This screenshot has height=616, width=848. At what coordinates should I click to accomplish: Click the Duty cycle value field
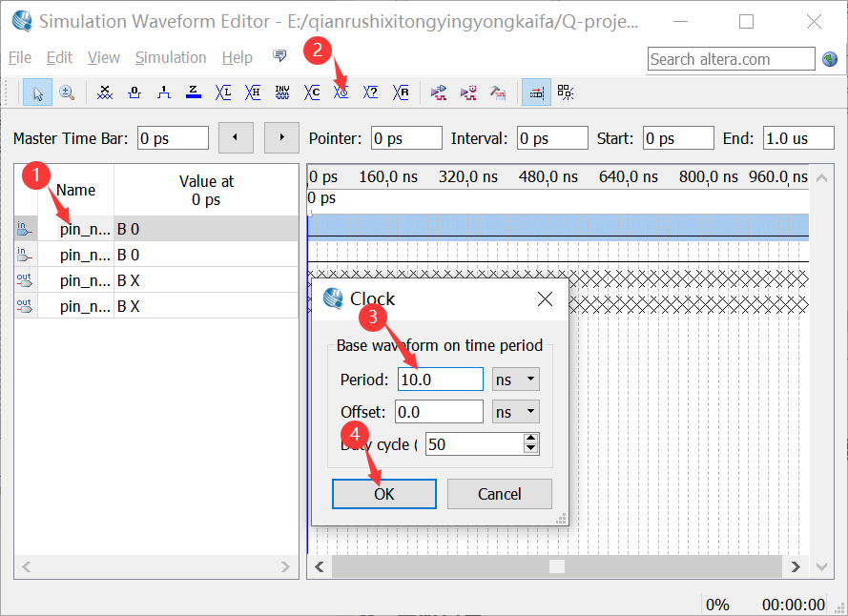click(x=474, y=444)
